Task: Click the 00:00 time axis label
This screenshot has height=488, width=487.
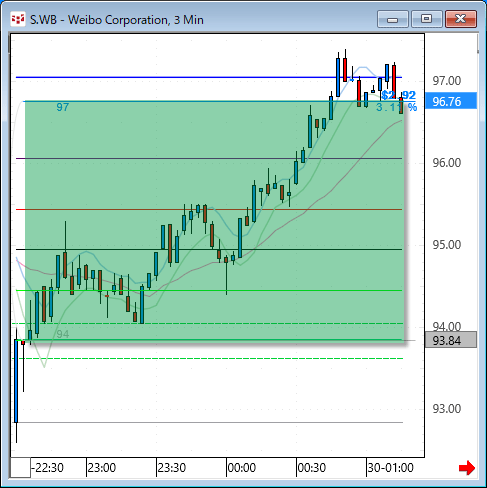Action: [x=242, y=468]
